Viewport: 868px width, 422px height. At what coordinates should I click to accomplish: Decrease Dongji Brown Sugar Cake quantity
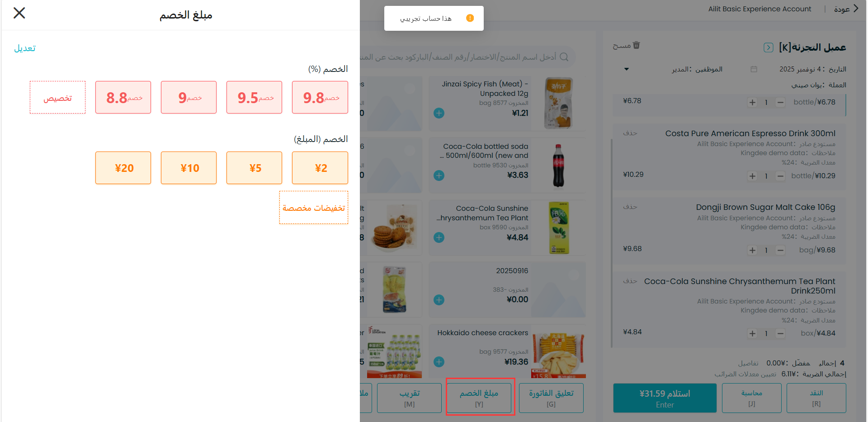point(780,250)
